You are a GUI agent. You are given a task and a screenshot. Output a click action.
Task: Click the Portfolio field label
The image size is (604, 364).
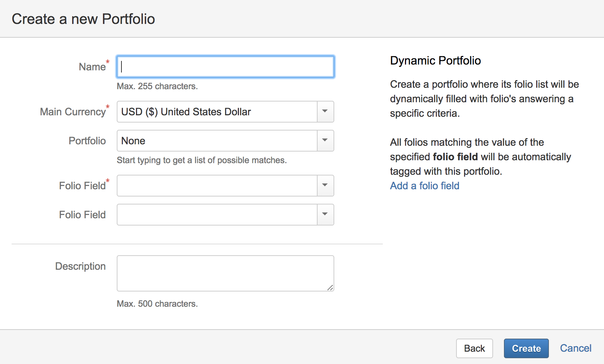pyautogui.click(x=87, y=141)
